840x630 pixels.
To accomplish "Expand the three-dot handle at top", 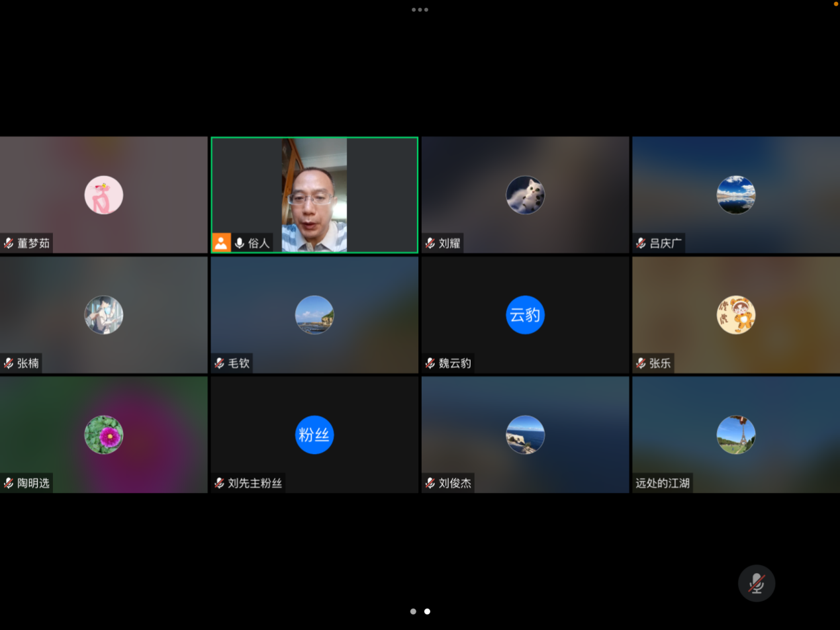I will click(420, 10).
